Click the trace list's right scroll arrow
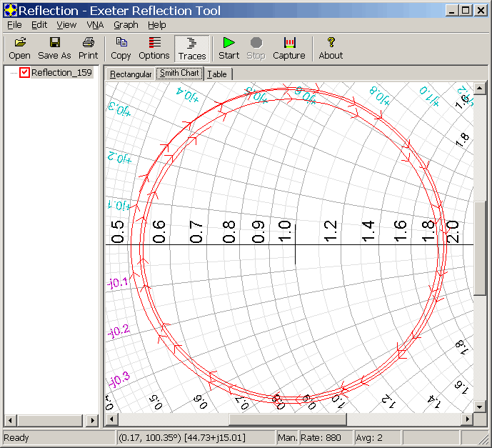This screenshot has width=492, height=448. (x=92, y=420)
